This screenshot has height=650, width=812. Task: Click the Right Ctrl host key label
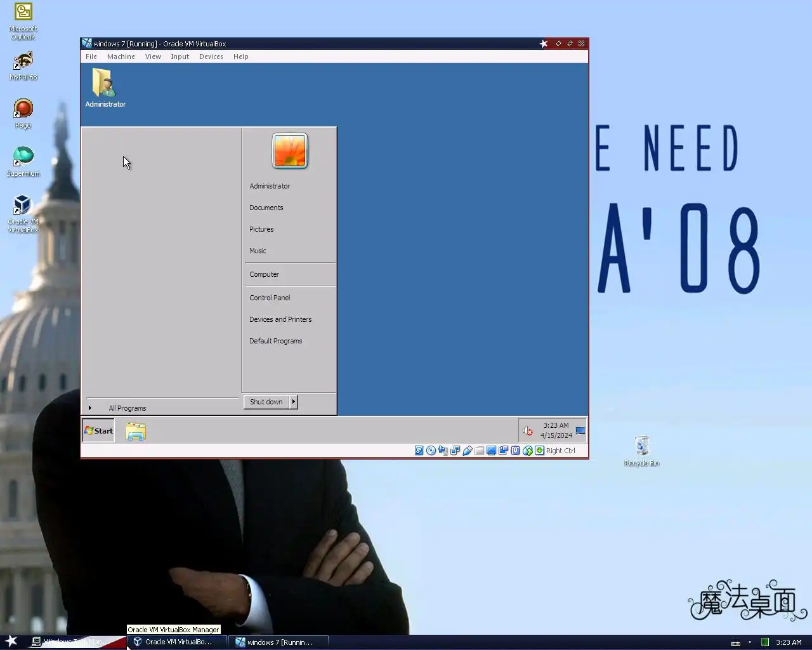point(561,451)
